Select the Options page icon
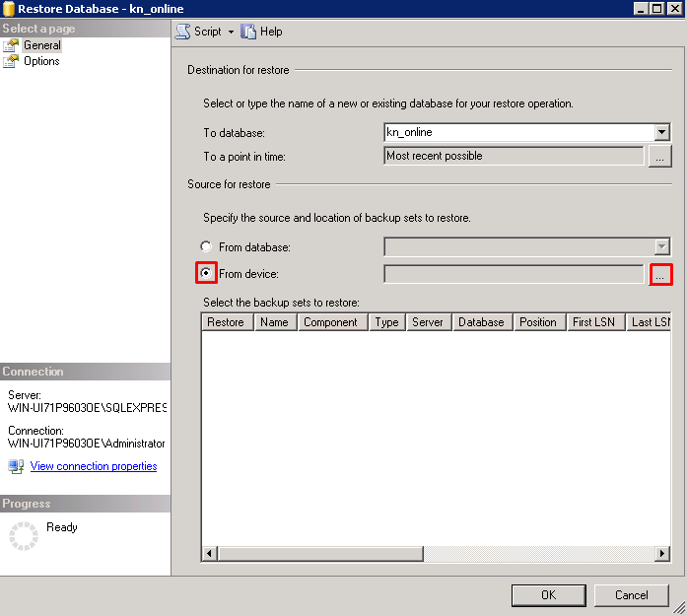This screenshot has width=687, height=616. 11,61
